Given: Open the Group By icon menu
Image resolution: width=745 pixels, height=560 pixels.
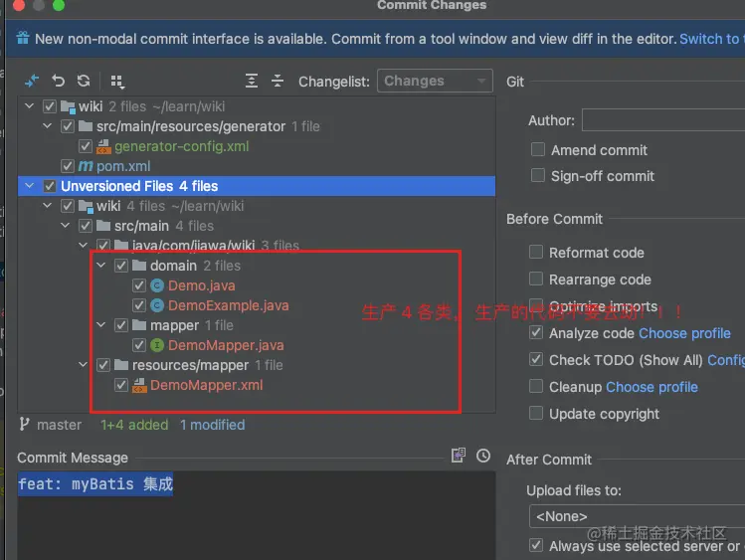Looking at the screenshot, I should [x=117, y=81].
